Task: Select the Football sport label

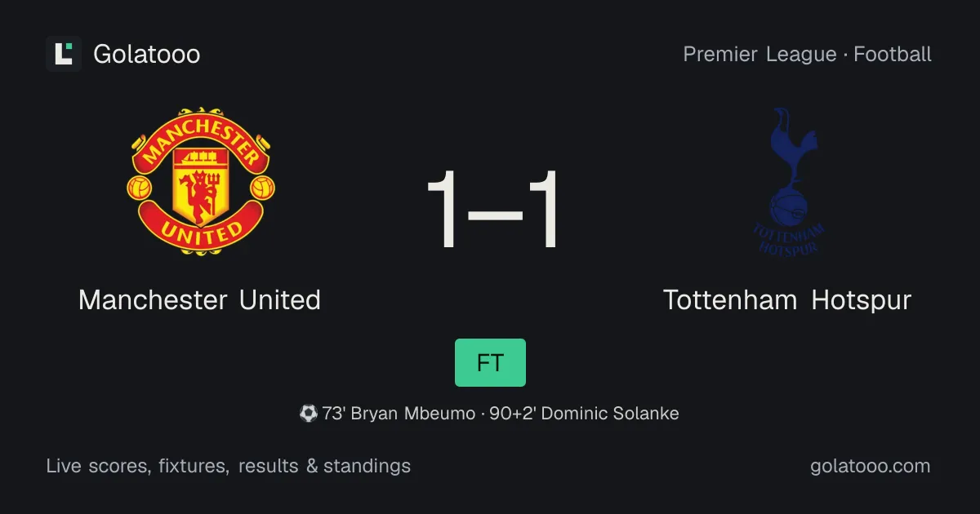Action: [893, 55]
